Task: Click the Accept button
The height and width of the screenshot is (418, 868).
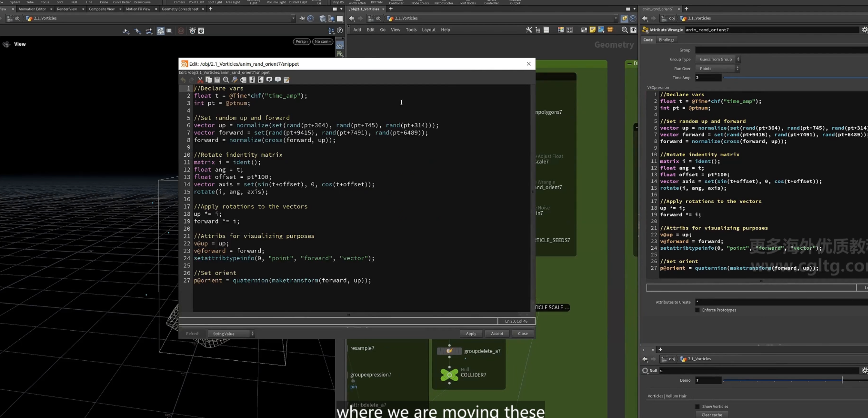Action: click(x=497, y=333)
